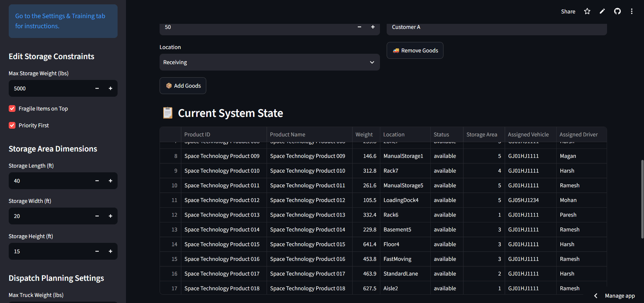Sort by Location column header

pos(405,134)
